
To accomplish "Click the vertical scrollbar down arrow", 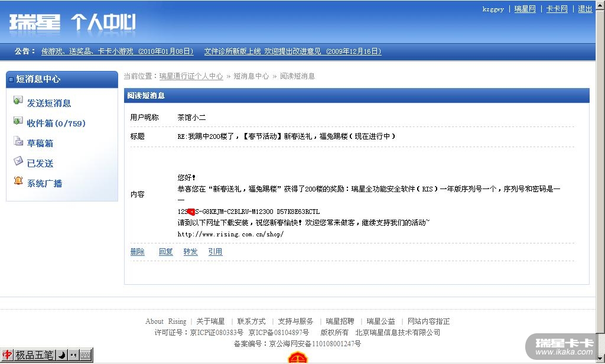I will [600, 359].
